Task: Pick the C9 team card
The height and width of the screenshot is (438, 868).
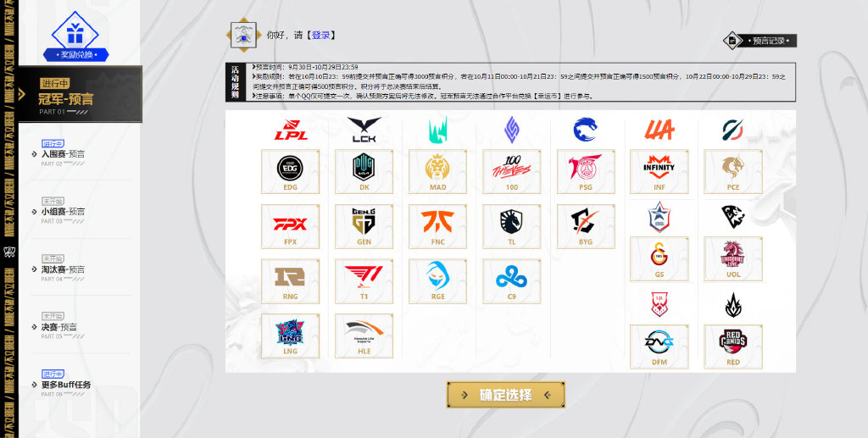Action: click(511, 281)
